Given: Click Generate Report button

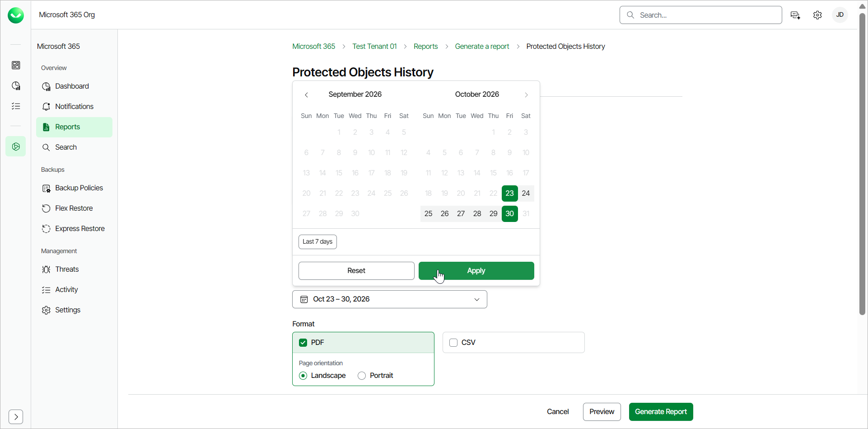Looking at the screenshot, I should pos(661,412).
